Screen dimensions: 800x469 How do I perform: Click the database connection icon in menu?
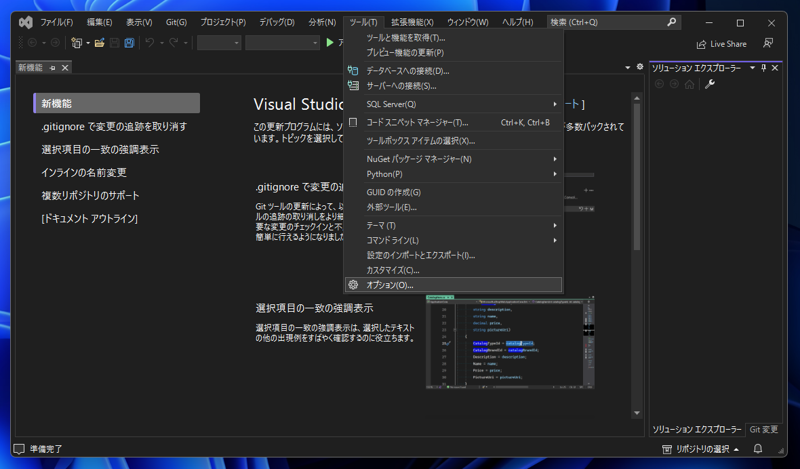pos(353,71)
